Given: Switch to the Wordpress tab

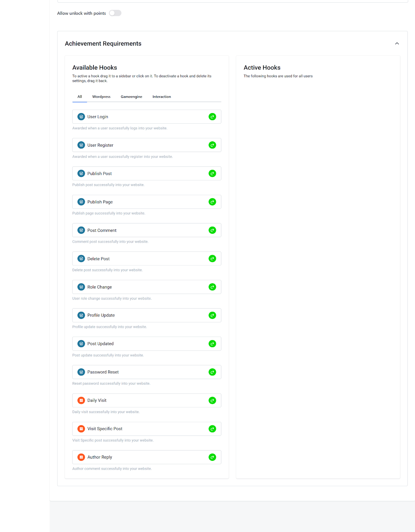Looking at the screenshot, I should (102, 97).
